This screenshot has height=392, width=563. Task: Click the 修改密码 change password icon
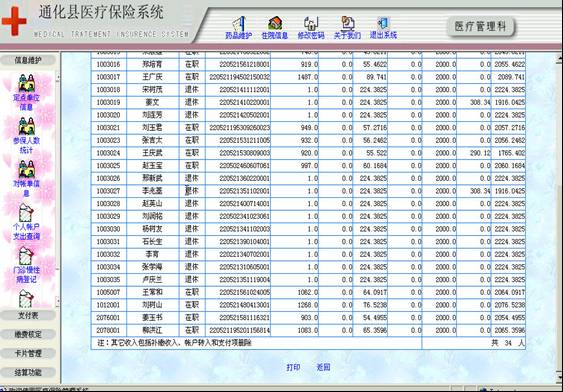point(311,28)
